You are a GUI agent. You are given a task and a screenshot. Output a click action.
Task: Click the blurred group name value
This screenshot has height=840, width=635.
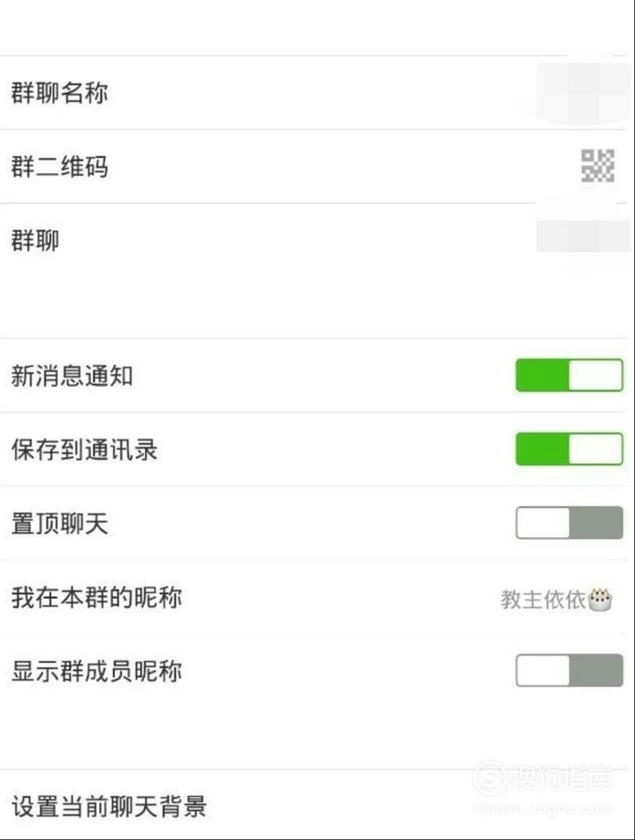[x=585, y=94]
